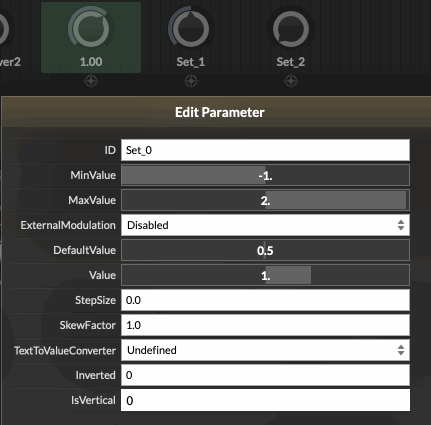
Task: Open the TextToValueConverter dropdown
Action: pyautogui.click(x=265, y=350)
